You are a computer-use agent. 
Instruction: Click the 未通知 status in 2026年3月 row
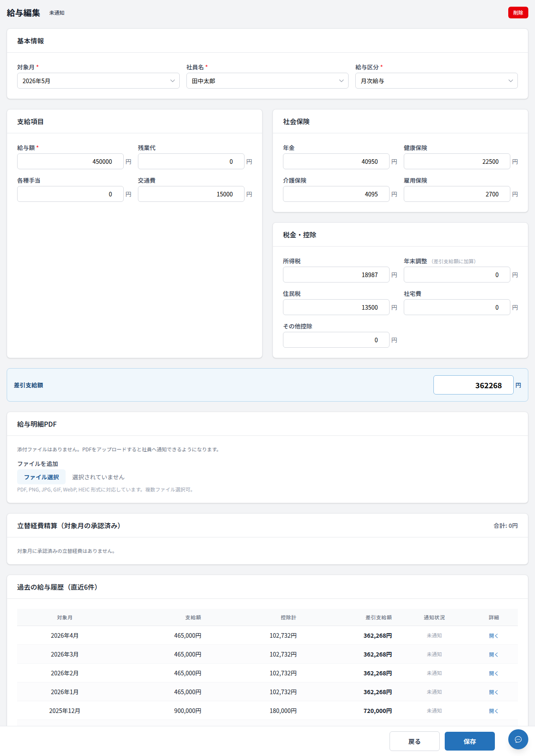pyautogui.click(x=434, y=654)
